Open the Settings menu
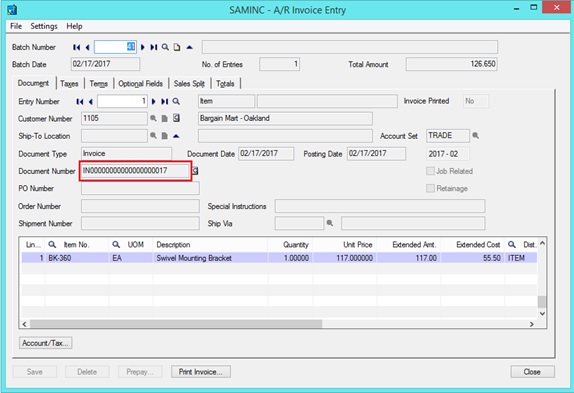The height and width of the screenshot is (393, 574). pyautogui.click(x=44, y=26)
